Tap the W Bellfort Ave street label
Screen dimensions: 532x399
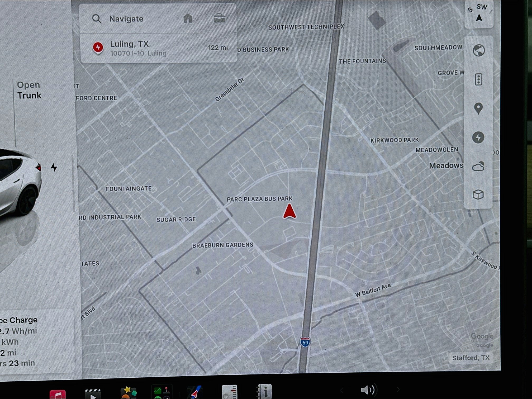pos(373,291)
